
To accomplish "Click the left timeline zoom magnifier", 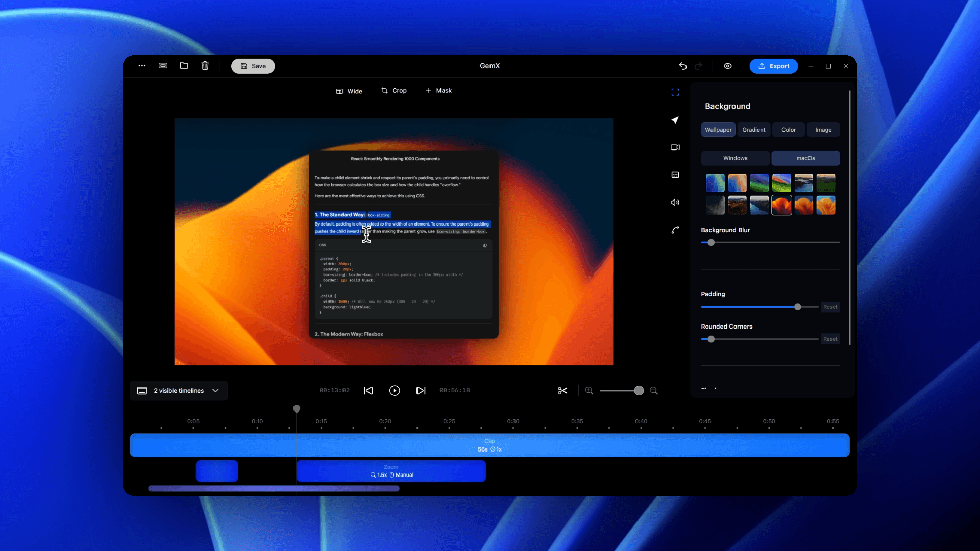I will [589, 391].
